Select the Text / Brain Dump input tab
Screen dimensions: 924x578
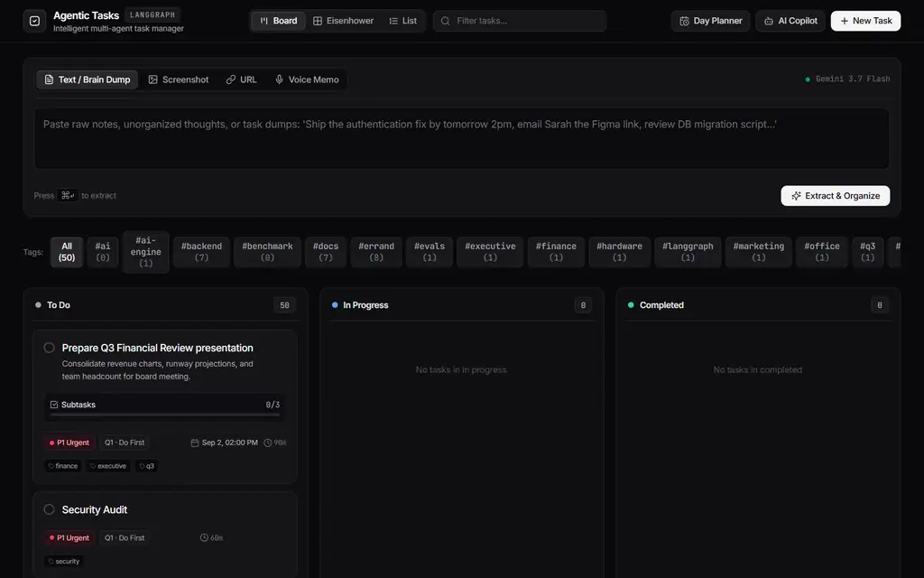click(88, 79)
